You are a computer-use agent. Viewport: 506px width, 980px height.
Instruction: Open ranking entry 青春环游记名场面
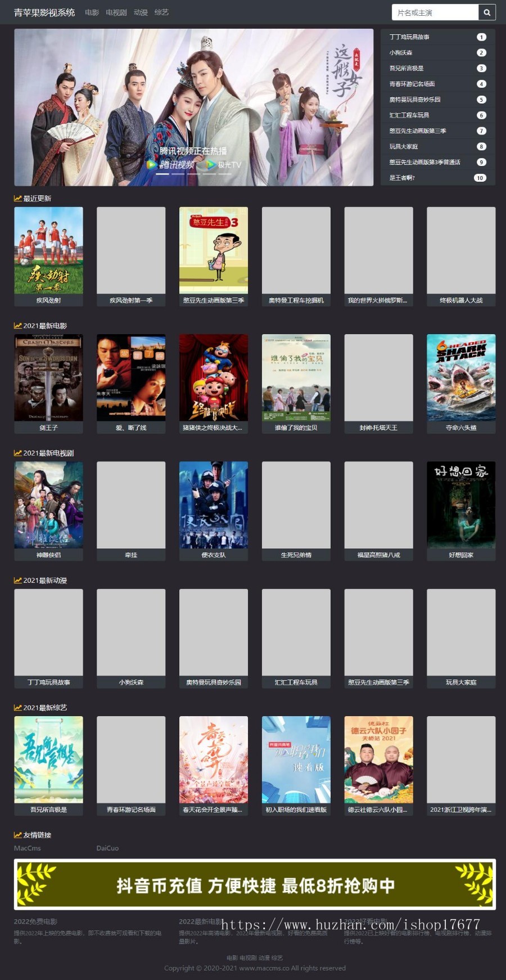tap(412, 84)
